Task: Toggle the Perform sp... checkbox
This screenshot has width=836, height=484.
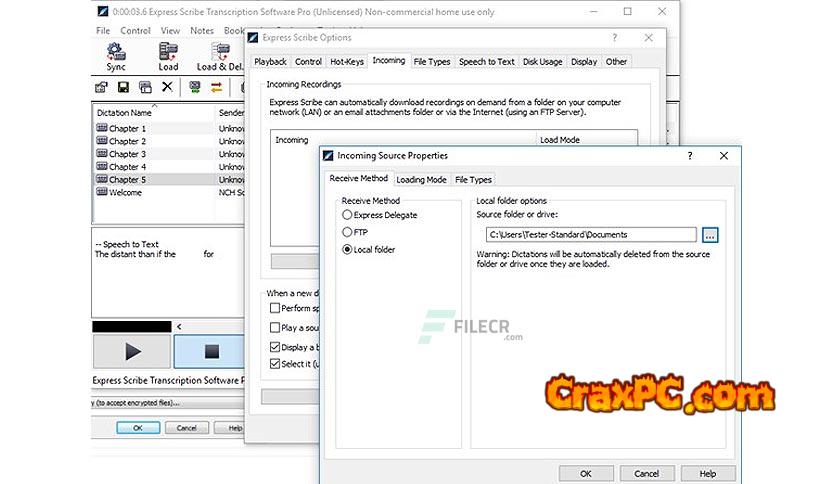Action: tap(275, 308)
